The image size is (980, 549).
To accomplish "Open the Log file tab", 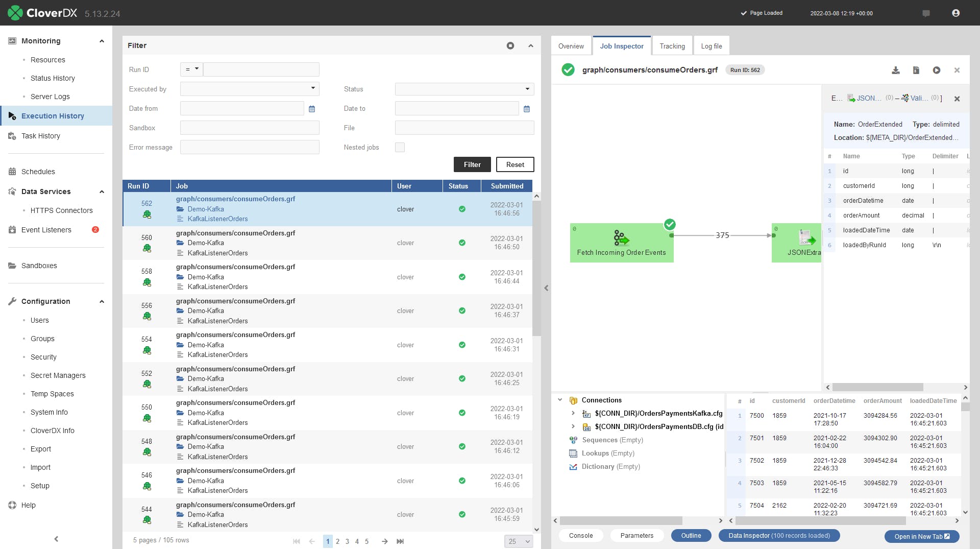I will [x=712, y=46].
